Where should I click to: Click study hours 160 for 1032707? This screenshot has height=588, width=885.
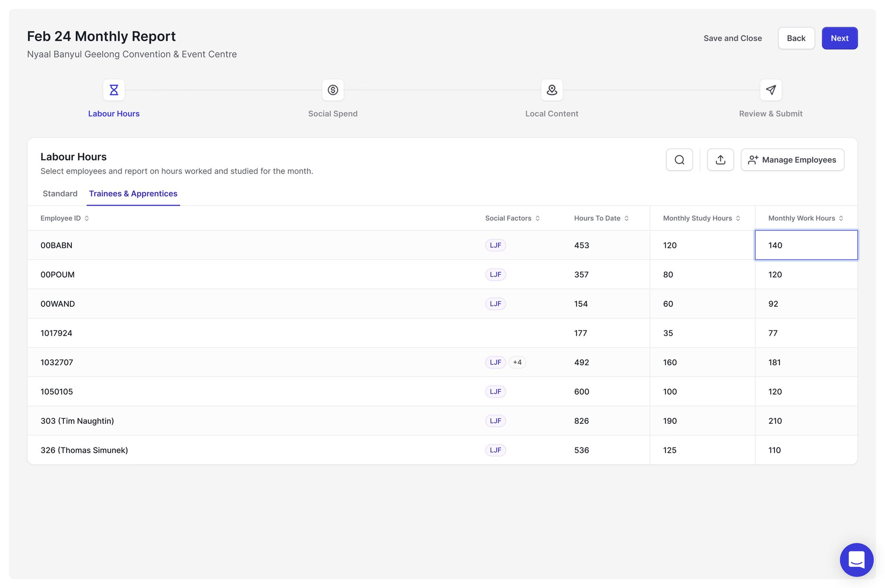702,362
